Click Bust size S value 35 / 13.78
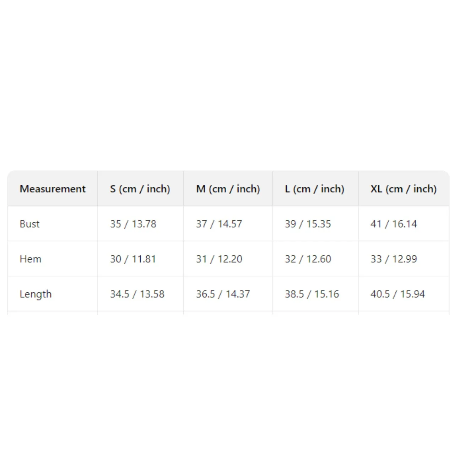The width and height of the screenshot is (476, 476). 133,224
